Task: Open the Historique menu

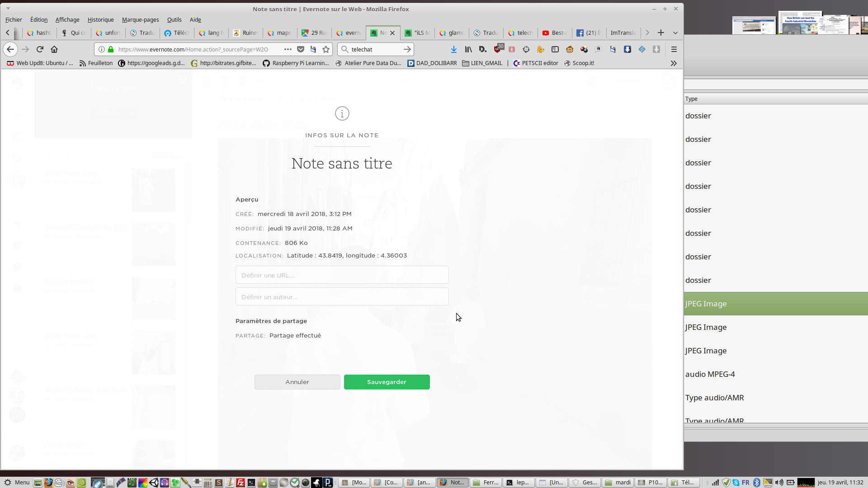Action: [x=100, y=19]
